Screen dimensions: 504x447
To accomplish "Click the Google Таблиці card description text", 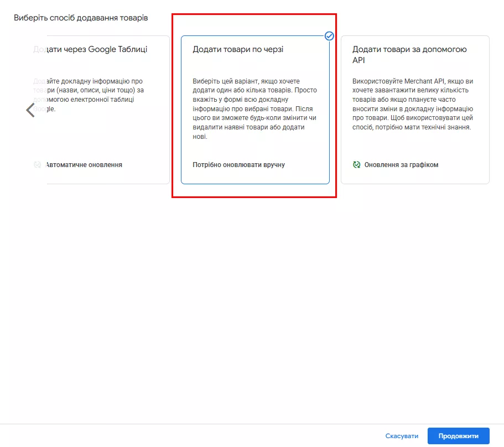I will (x=89, y=95).
